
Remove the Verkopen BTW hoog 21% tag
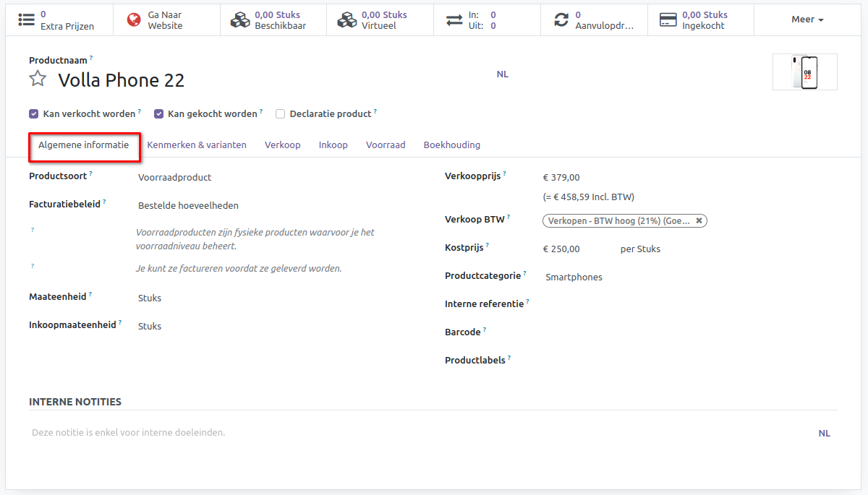699,221
